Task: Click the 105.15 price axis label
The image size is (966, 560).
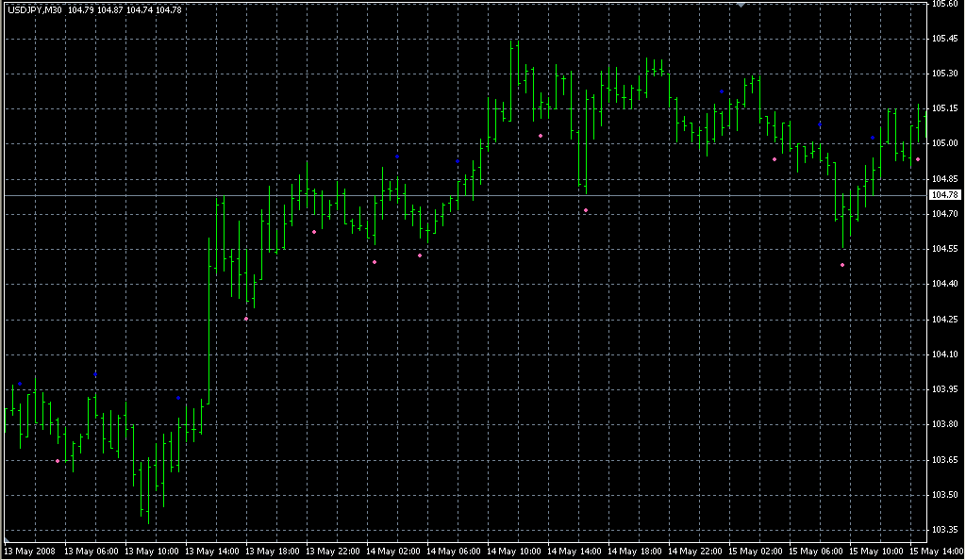Action: click(x=944, y=108)
